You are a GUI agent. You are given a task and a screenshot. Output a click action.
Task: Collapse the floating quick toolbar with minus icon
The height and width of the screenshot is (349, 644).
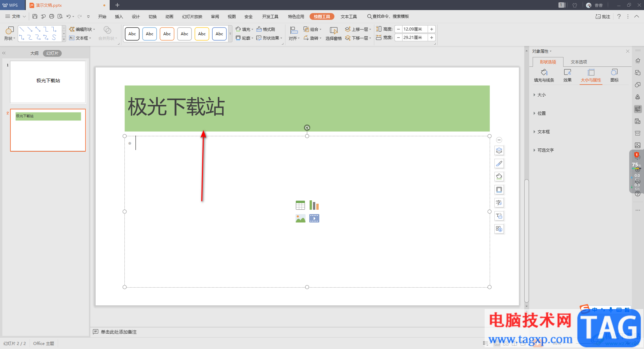click(499, 140)
